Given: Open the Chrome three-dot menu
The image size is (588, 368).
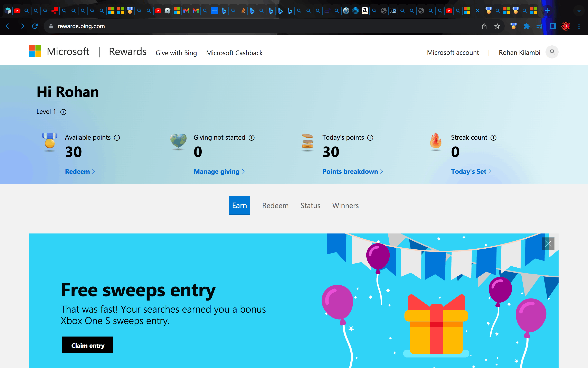Looking at the screenshot, I should click(x=579, y=26).
